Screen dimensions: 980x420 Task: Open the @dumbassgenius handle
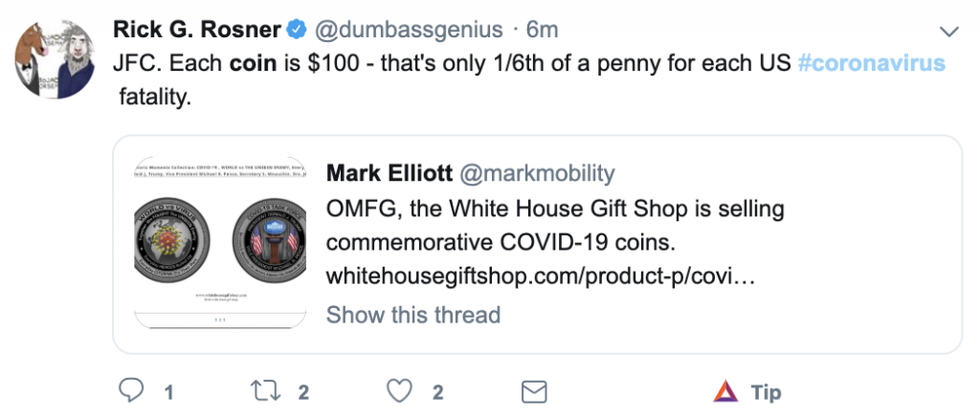408,31
